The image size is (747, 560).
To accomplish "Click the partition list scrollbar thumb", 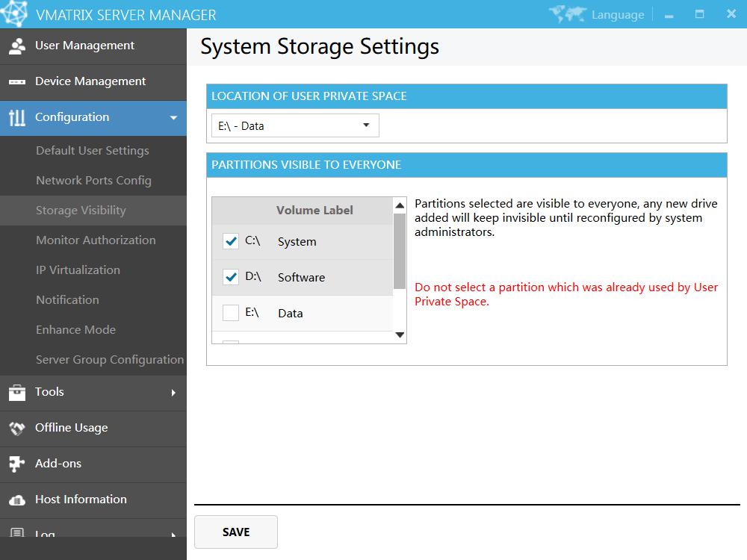I will 400,251.
